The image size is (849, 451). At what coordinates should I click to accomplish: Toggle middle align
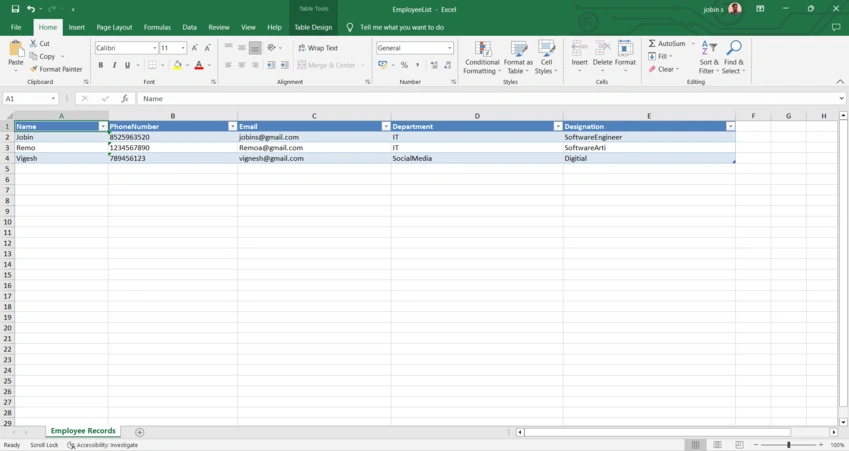pos(241,48)
